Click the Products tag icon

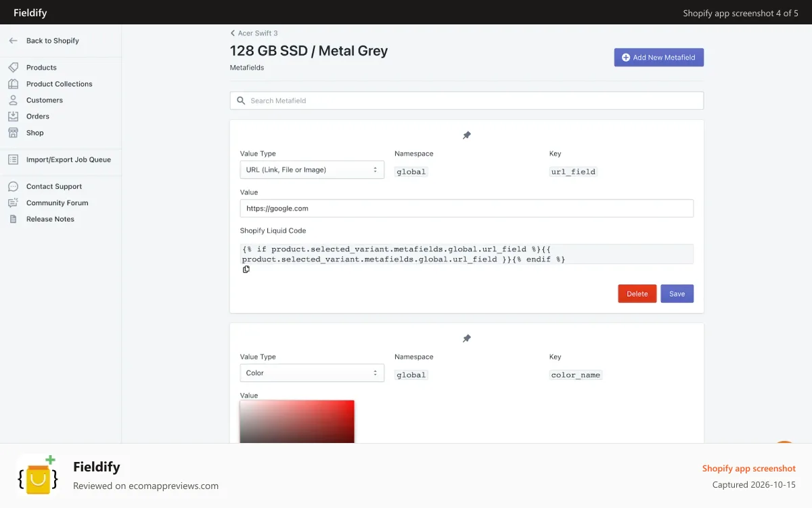[13, 68]
